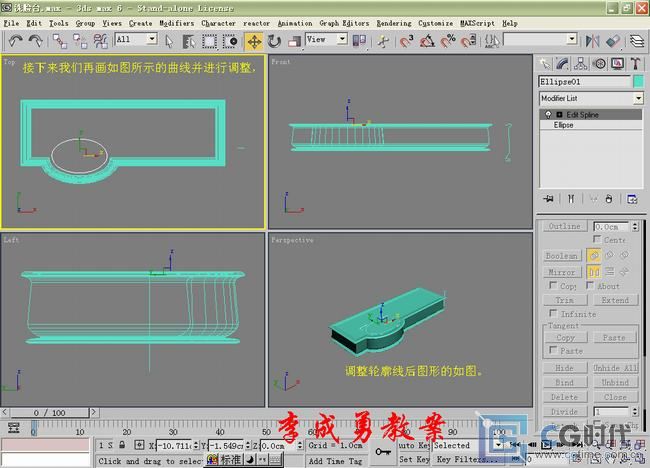Select the Select and Link tool
This screenshot has height=468, width=650.
pyautogui.click(x=60, y=41)
